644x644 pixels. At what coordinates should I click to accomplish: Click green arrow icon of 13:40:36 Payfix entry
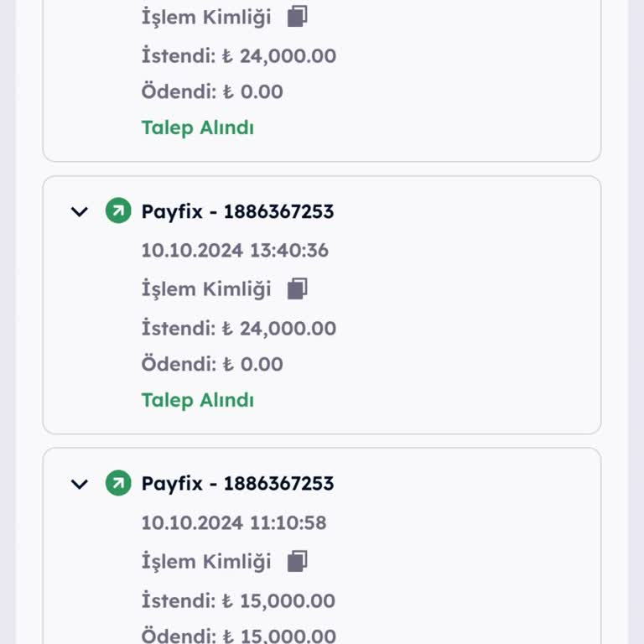tap(118, 211)
